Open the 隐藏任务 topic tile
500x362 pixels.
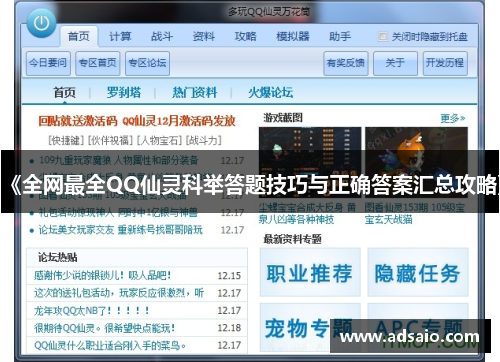[418, 272]
